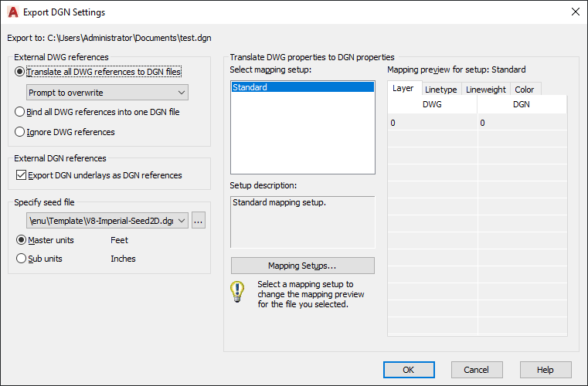Image resolution: width=588 pixels, height=386 pixels.
Task: Click the AutoCAD logo icon in title bar
Action: pos(13,12)
